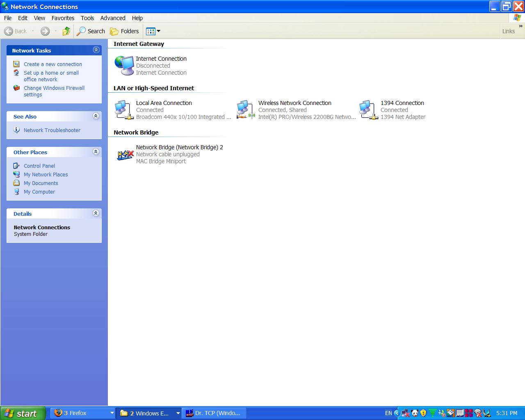Click the disconnected network computers tray icon
Image resolution: width=525 pixels, height=420 pixels.
[406, 413]
